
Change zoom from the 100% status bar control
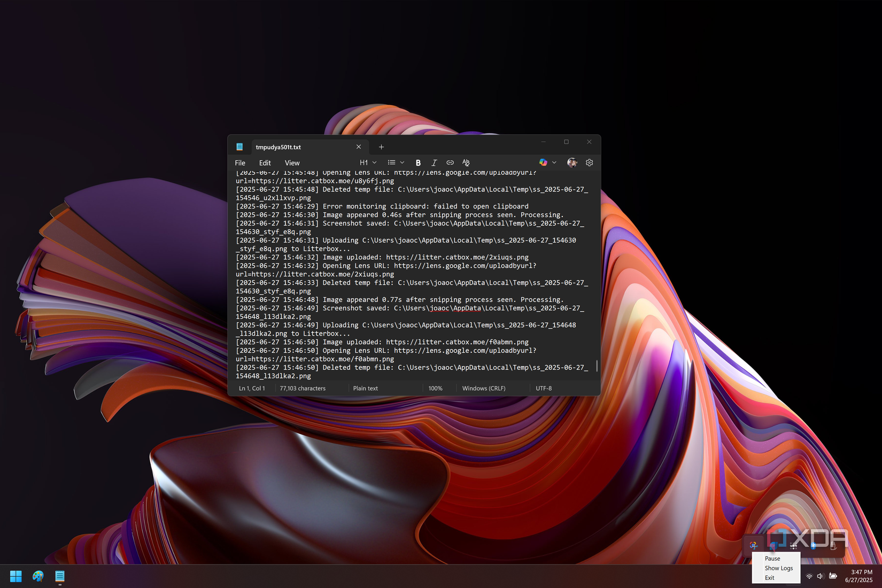pyautogui.click(x=436, y=388)
